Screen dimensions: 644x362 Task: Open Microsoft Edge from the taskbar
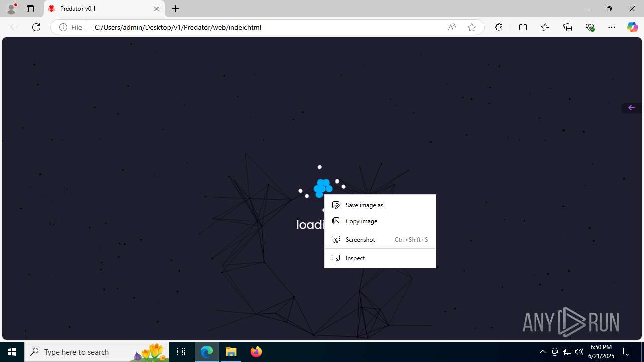[x=207, y=352]
